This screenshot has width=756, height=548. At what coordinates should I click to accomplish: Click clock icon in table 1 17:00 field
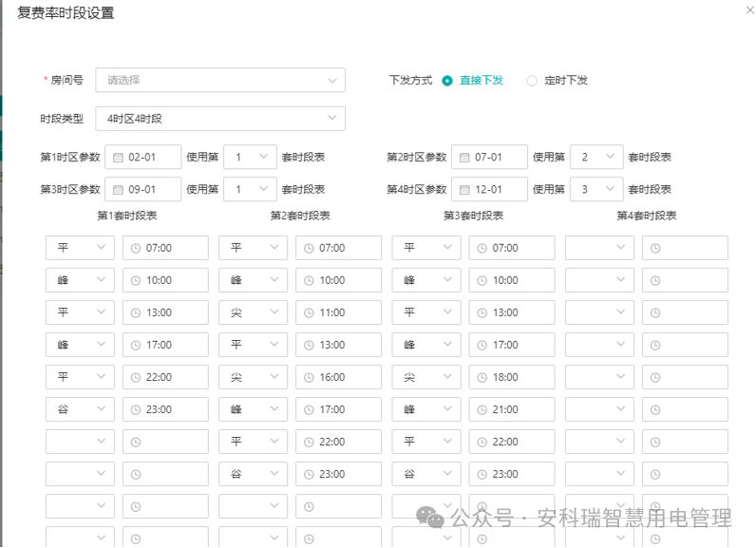click(136, 346)
